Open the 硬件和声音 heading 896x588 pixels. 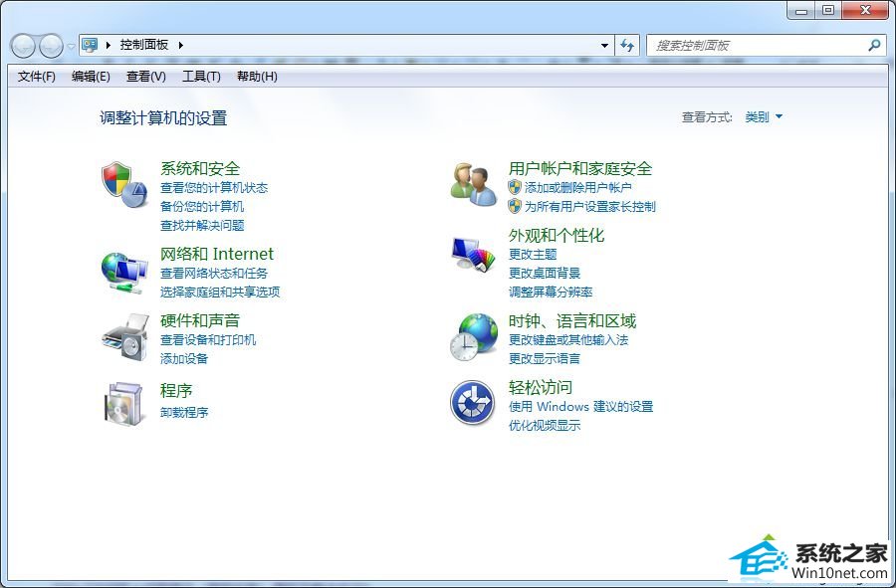click(x=200, y=320)
